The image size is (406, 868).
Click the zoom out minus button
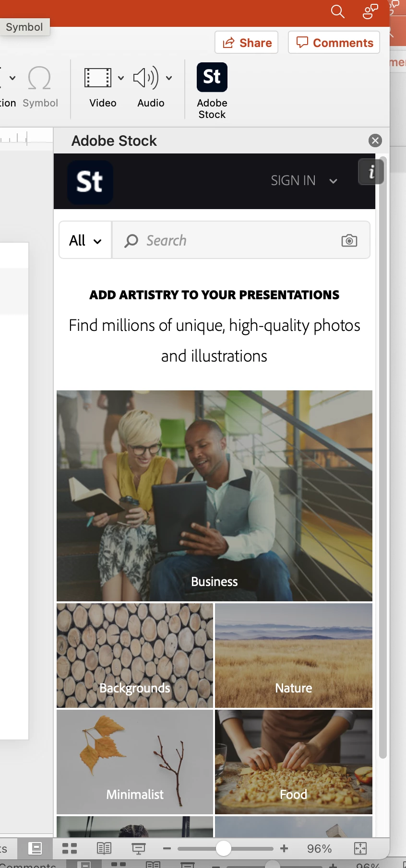coord(167,848)
